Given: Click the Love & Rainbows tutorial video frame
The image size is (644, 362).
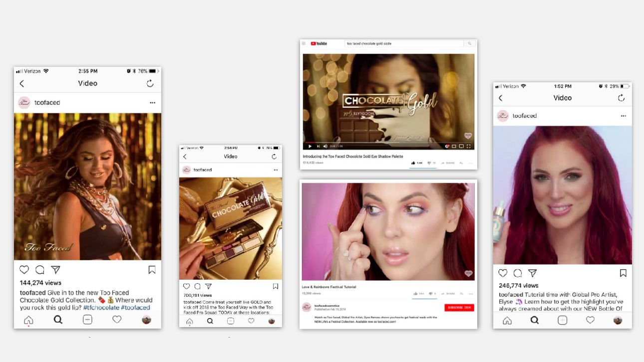Looking at the screenshot, I should 388,231.
